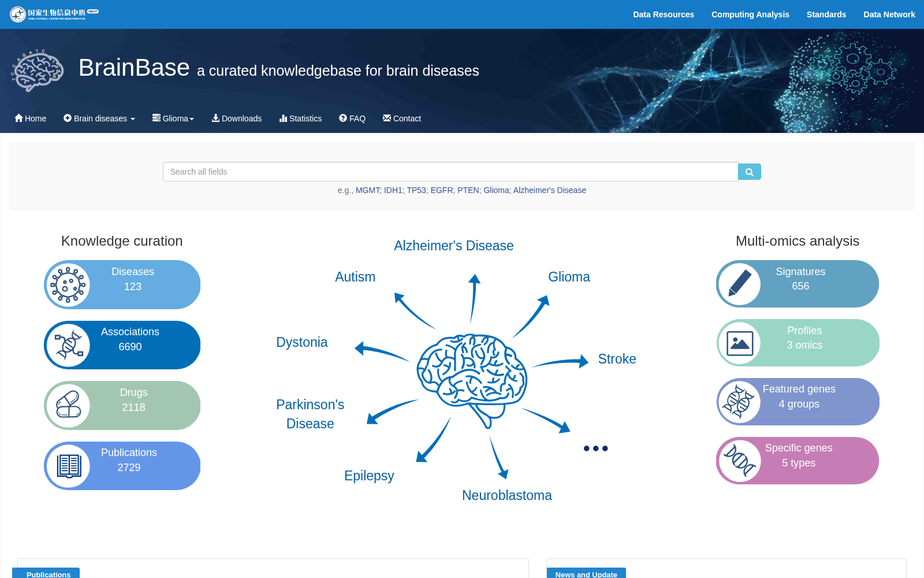Screen dimensions: 924x578
Task: Select Parkinson's Disease on the diagram
Action: click(x=310, y=414)
